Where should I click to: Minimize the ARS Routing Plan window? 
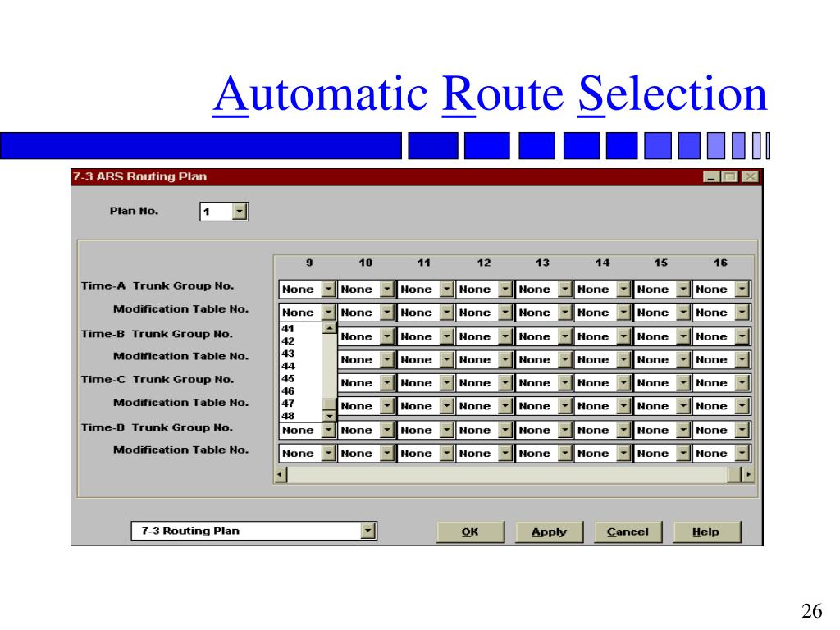click(711, 177)
